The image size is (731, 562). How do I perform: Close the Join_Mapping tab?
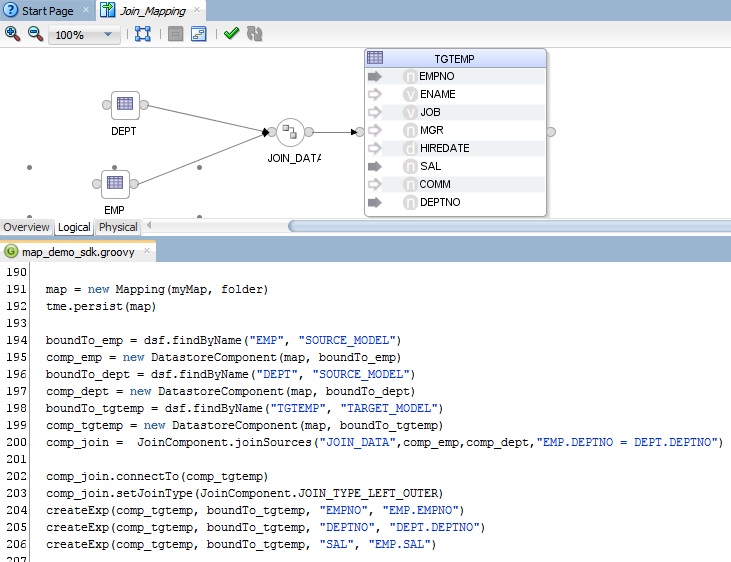coord(195,10)
